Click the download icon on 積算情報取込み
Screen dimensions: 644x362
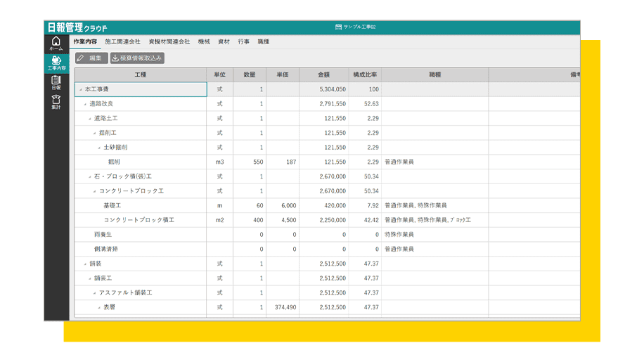pos(116,58)
